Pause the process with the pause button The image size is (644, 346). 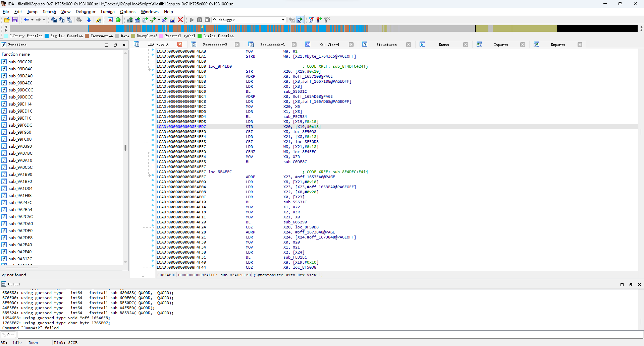pos(200,20)
